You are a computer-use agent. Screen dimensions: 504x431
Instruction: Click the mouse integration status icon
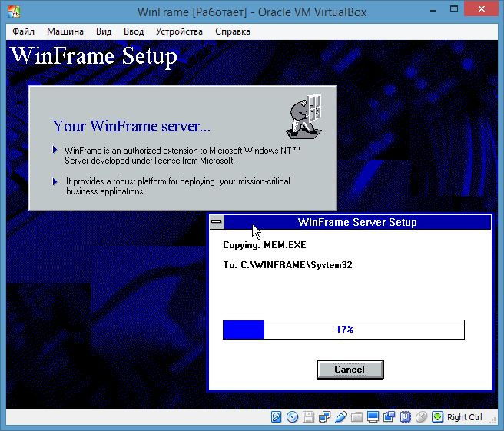point(421,417)
